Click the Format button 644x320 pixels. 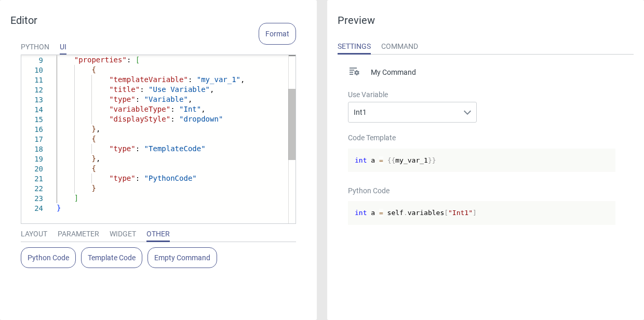coord(277,34)
